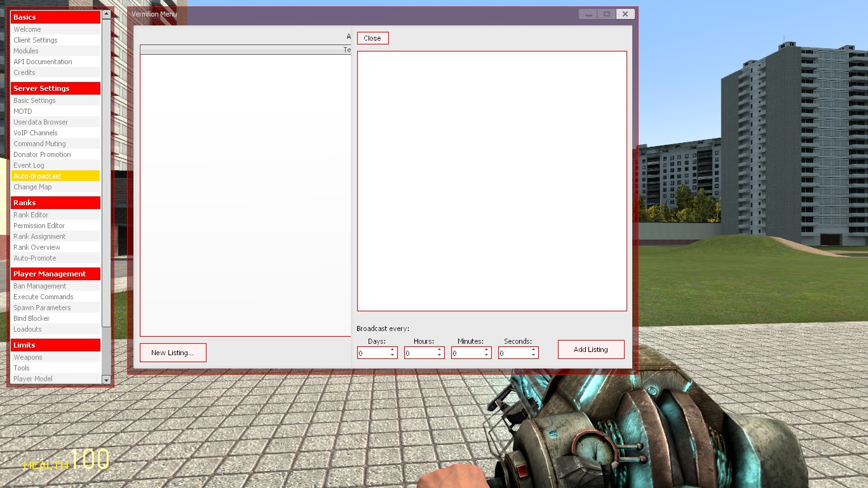Go to Ban Management
868x488 pixels.
coord(40,286)
